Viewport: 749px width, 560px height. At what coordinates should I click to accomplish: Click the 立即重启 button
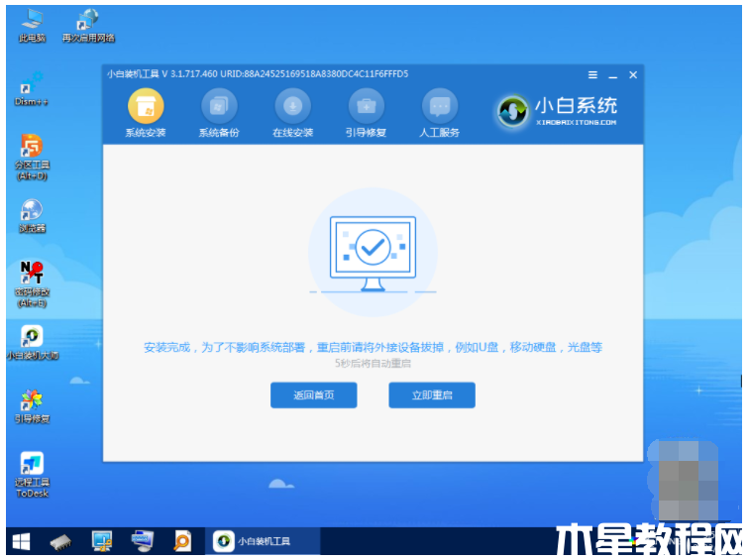[432, 394]
